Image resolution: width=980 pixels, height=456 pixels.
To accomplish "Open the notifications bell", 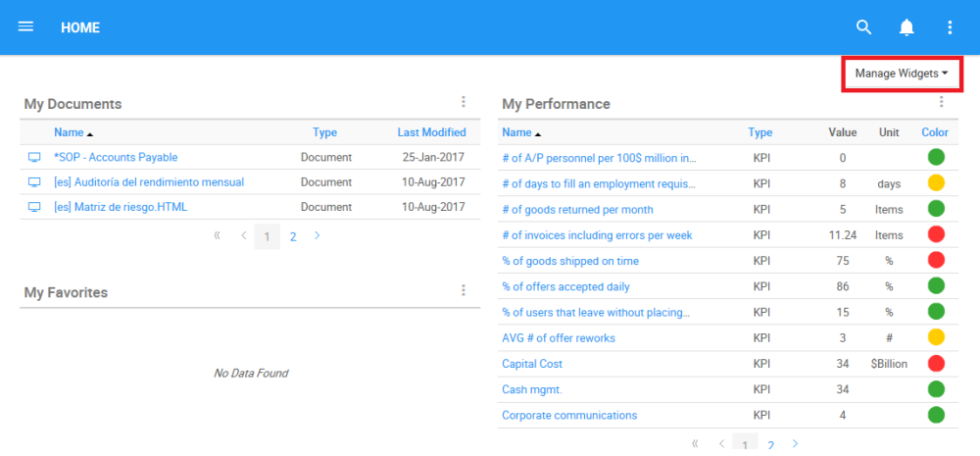I will pyautogui.click(x=906, y=27).
